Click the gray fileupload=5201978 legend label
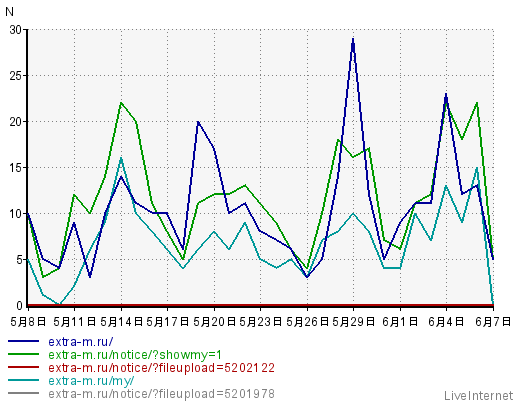The height and width of the screenshot is (405, 520). [162, 394]
